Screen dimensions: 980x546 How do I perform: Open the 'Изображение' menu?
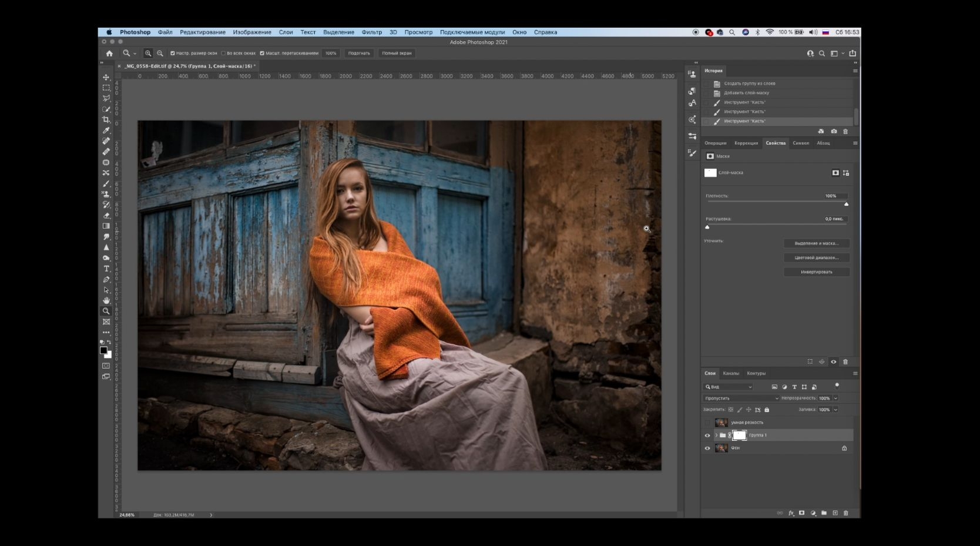point(252,32)
